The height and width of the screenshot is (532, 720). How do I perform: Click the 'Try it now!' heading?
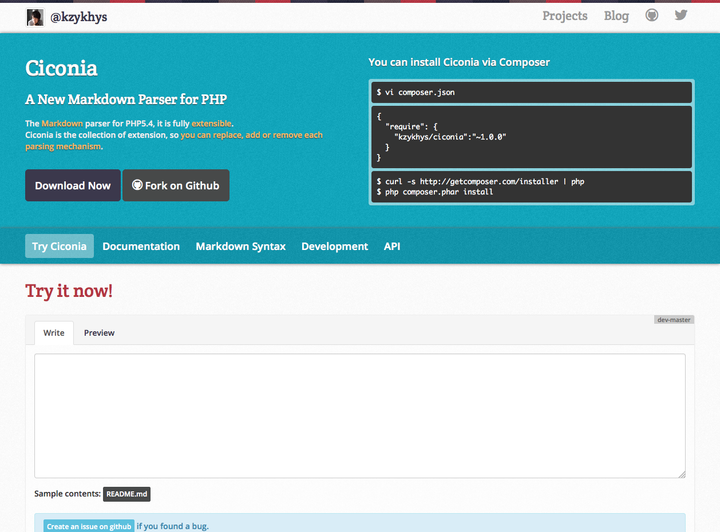69,291
